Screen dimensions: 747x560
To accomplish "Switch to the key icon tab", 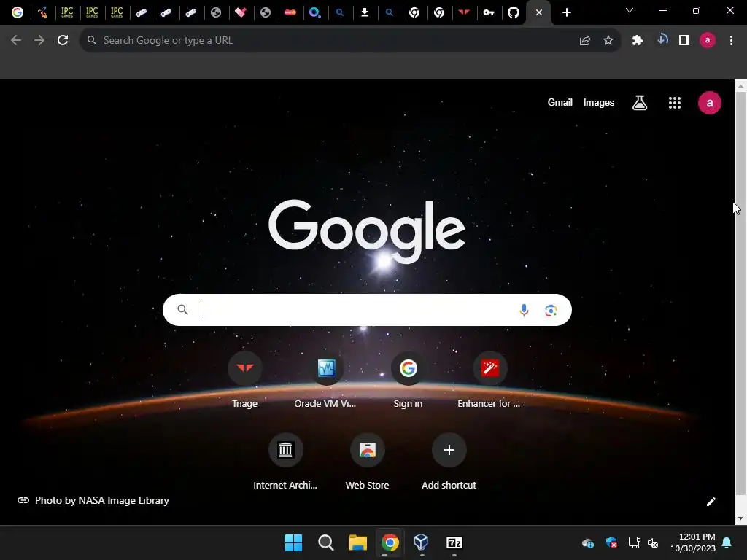I will (488, 12).
